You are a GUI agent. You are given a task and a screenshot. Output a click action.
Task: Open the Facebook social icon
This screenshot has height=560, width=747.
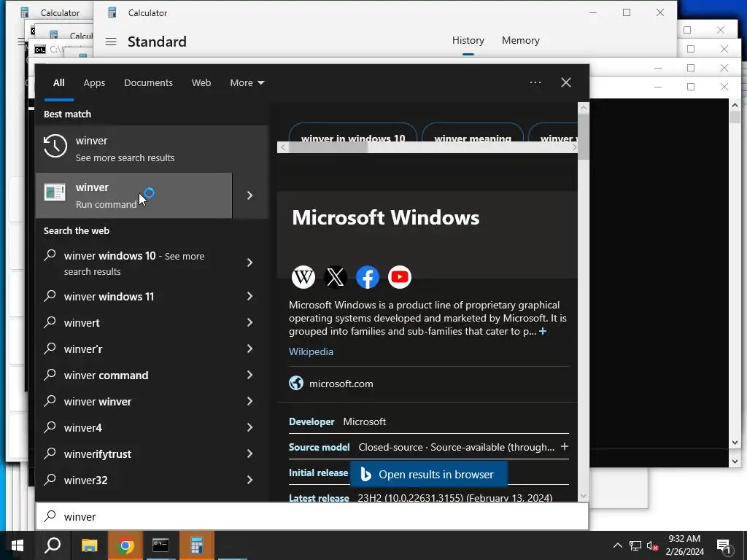tap(368, 276)
